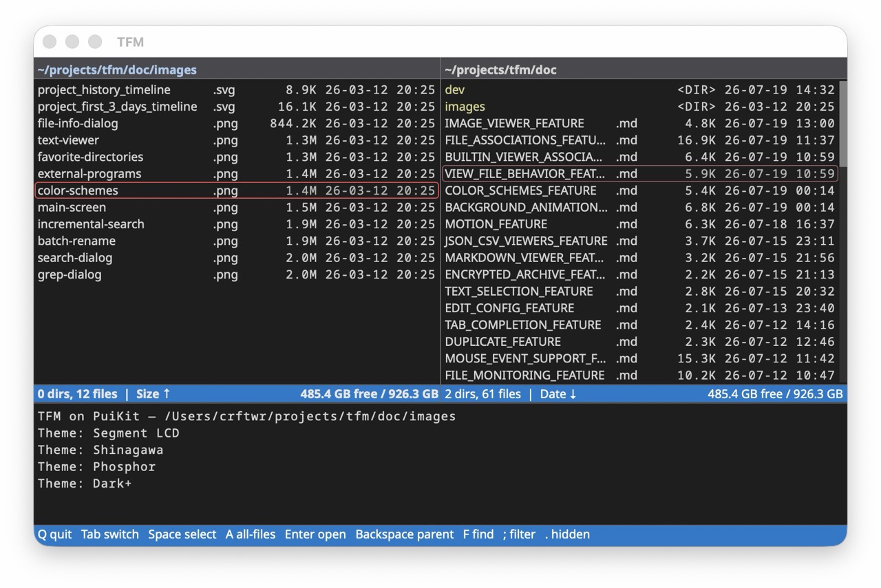Select TAB_COMPLETION_FEATURE file

[x=640, y=325]
